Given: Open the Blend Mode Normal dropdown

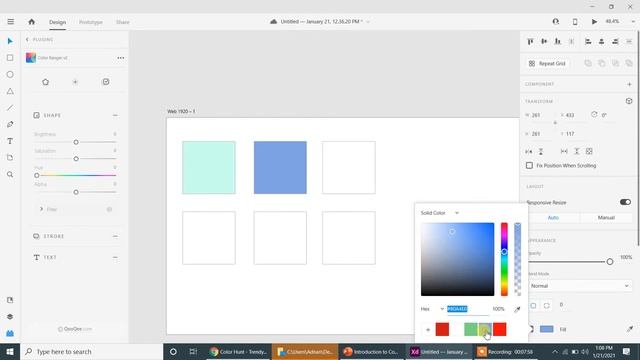Looking at the screenshot, I should click(579, 286).
